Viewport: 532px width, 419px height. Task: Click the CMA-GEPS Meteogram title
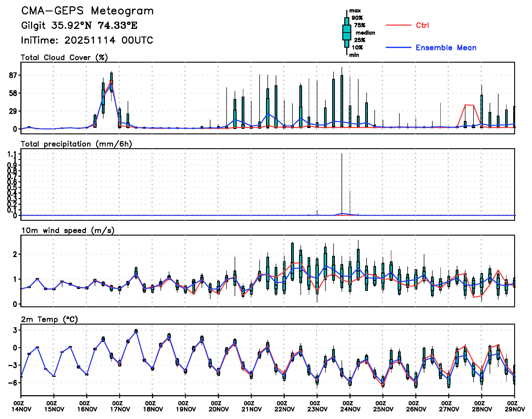tap(87, 11)
